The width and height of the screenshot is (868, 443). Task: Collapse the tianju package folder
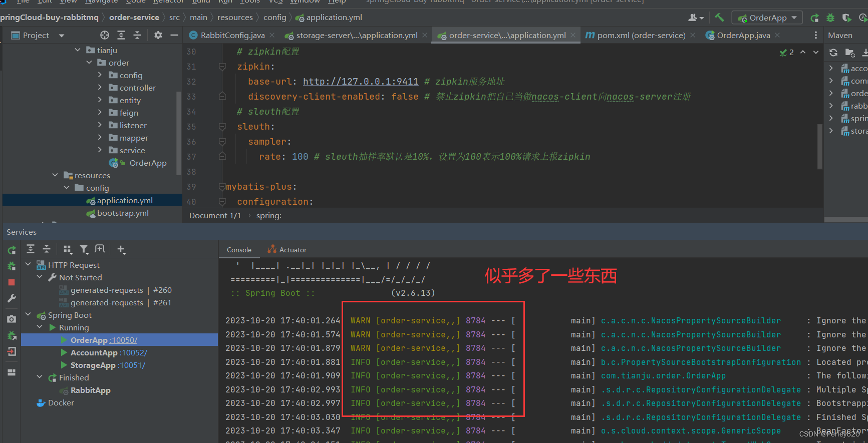coord(78,50)
